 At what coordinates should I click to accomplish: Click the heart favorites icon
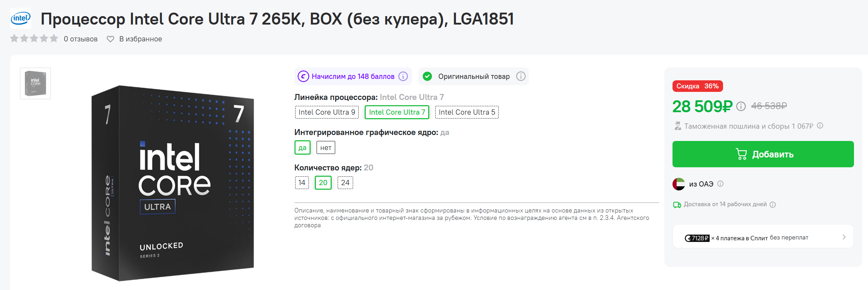(110, 39)
